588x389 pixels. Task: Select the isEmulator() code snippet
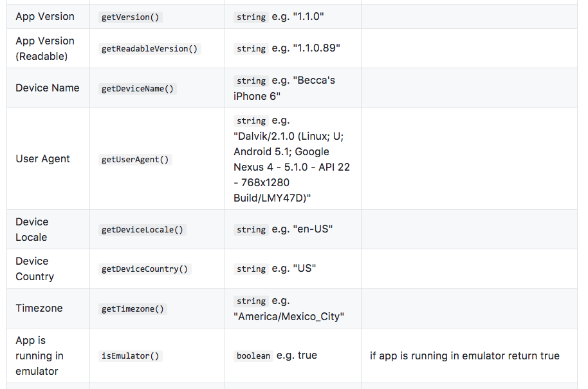coord(130,356)
